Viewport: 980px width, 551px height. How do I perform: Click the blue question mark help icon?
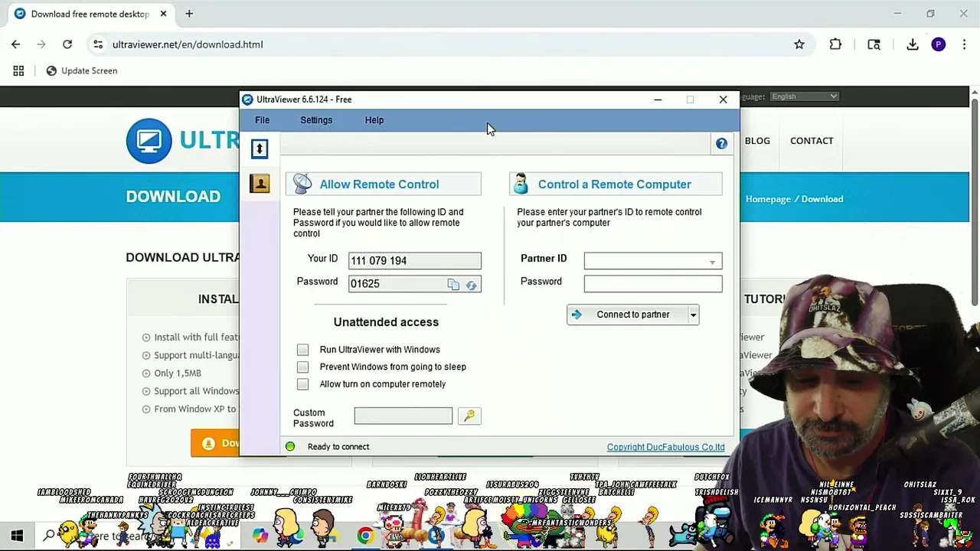(721, 144)
